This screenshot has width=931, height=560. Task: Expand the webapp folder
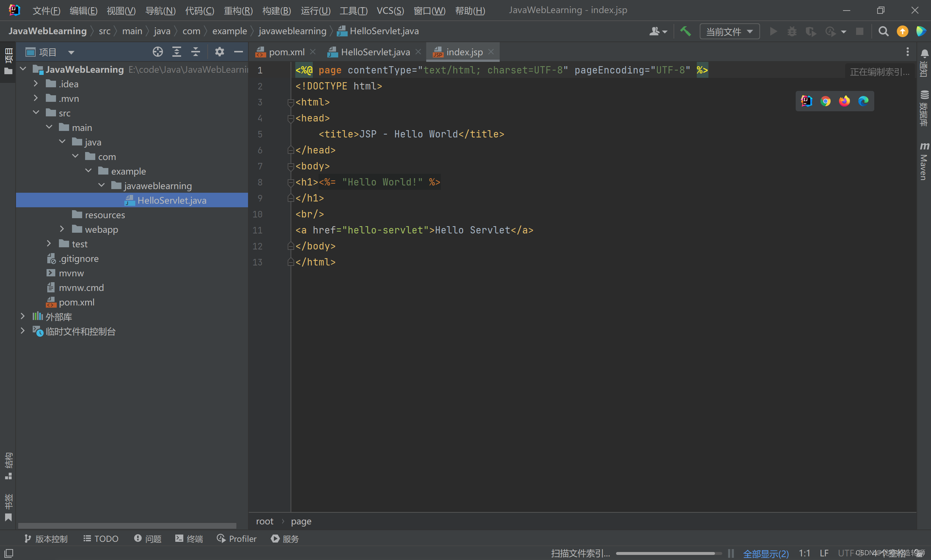62,229
